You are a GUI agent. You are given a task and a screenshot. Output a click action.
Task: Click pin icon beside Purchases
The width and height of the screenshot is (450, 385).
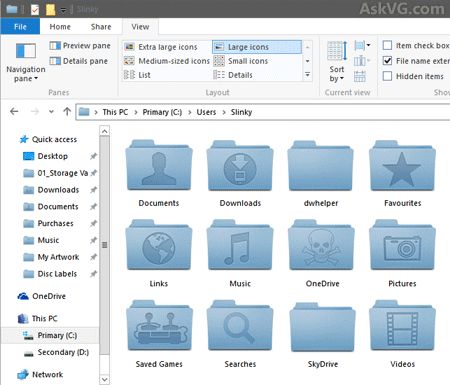(93, 223)
